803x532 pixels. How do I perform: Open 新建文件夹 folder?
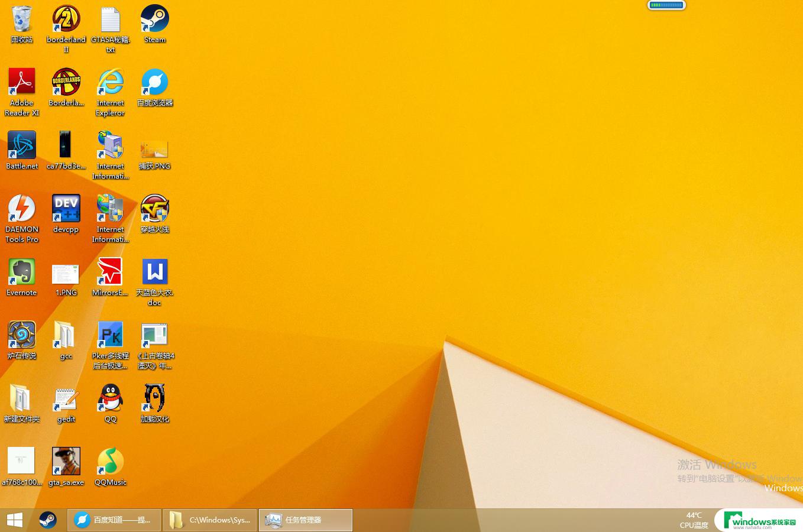coord(22,404)
